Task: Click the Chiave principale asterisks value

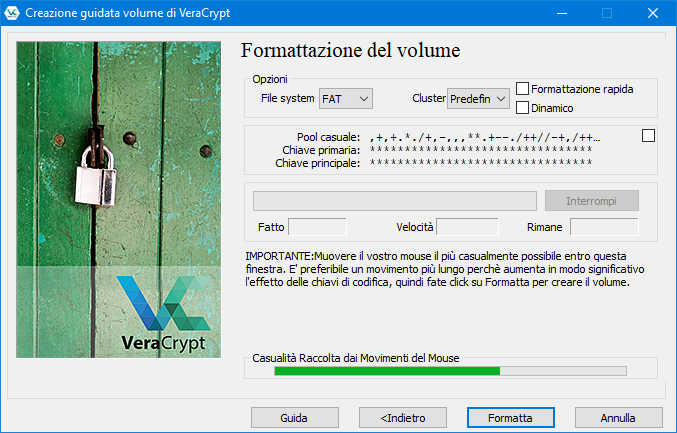Action: 481,163
